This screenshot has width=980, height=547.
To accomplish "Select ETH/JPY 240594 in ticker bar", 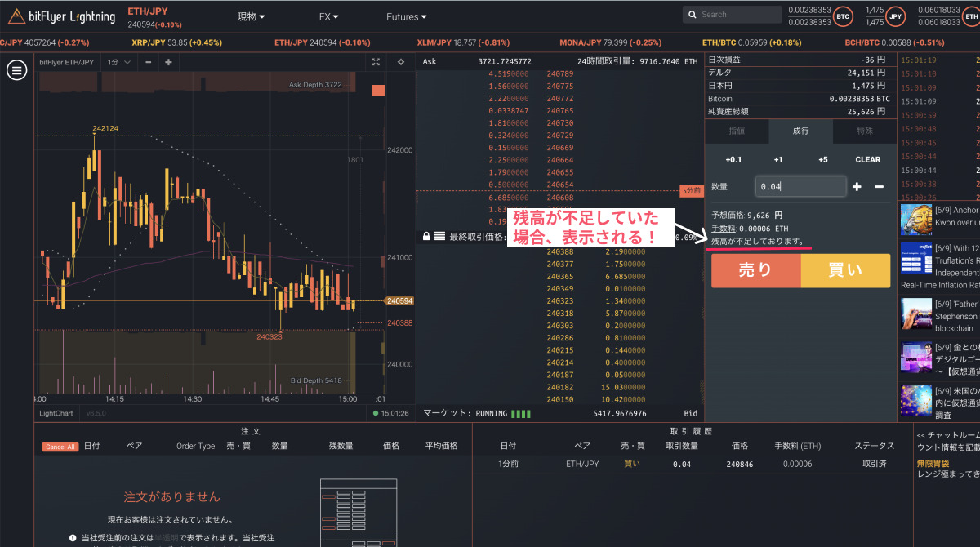I will pos(322,42).
